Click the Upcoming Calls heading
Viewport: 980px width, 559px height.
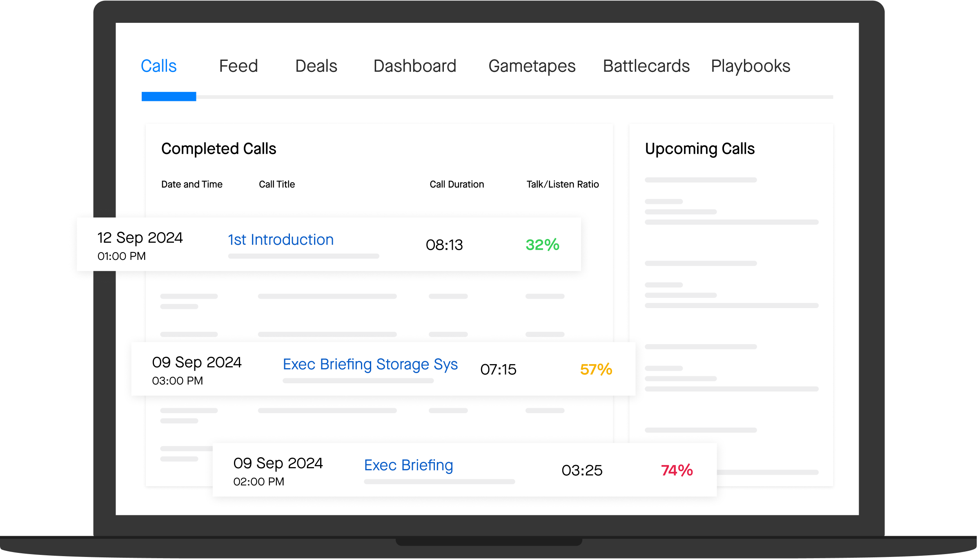pyautogui.click(x=699, y=149)
